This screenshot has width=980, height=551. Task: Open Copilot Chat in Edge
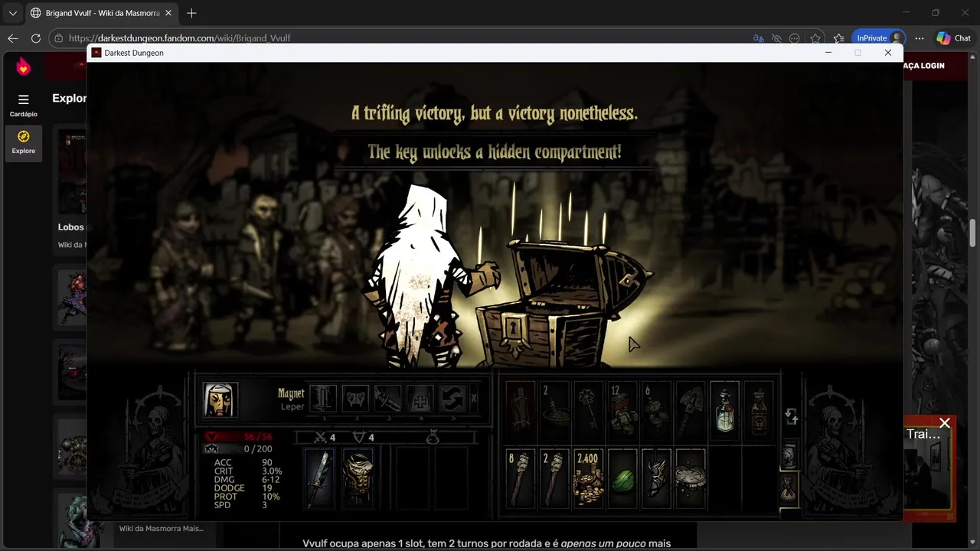tap(954, 38)
